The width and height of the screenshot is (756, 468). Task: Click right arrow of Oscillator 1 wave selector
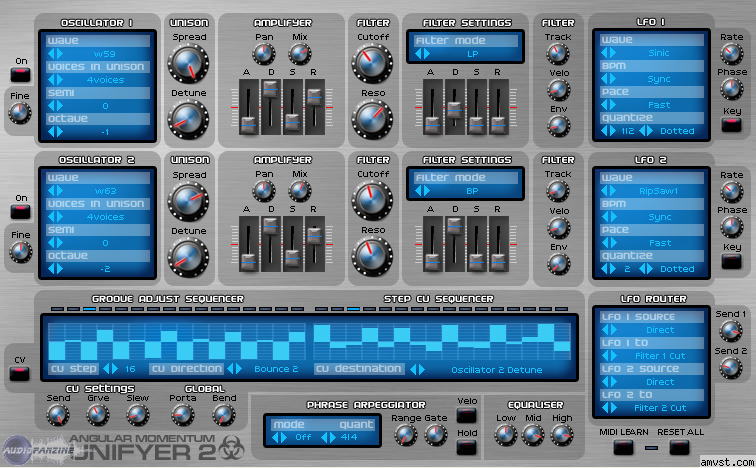point(62,53)
